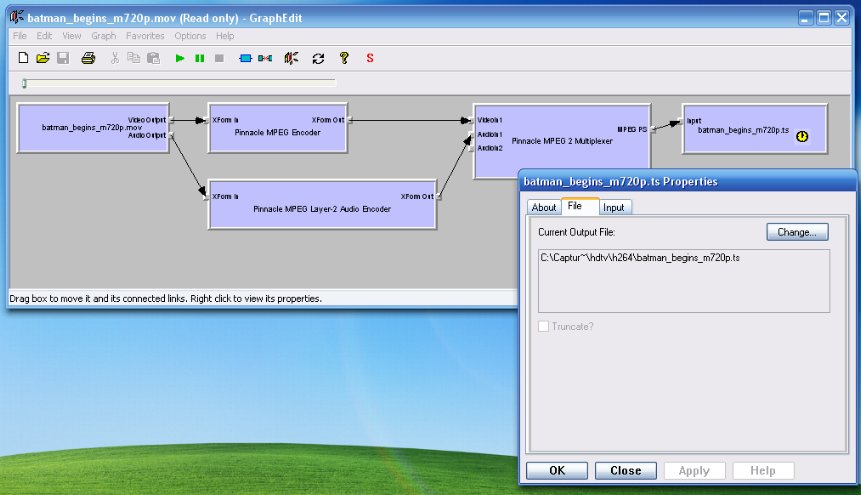Screen dimensions: 861x495
Task: Toggle the Truncate? checkbox
Action: [543, 326]
